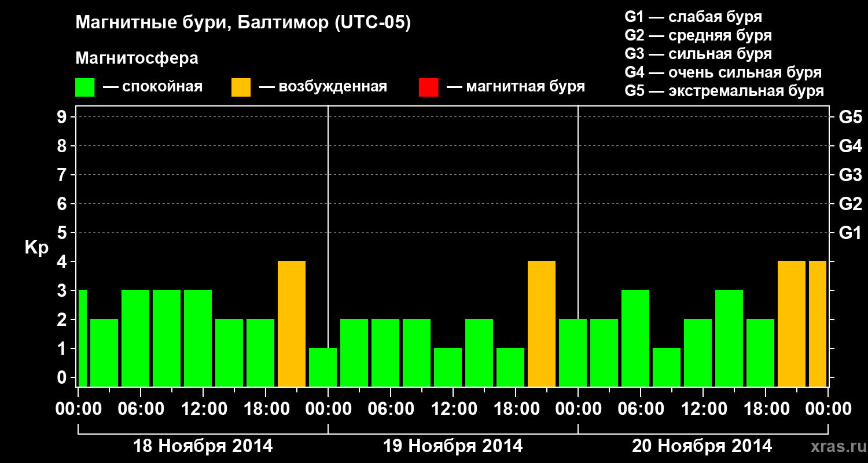Viewport: 868px width, 463px height.
Task: Click the green bar above 18:00 on 20 November
Action: coord(760,353)
